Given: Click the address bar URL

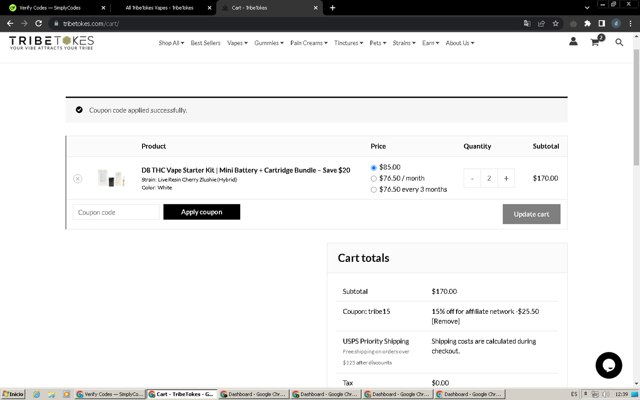Looking at the screenshot, I should tap(91, 24).
